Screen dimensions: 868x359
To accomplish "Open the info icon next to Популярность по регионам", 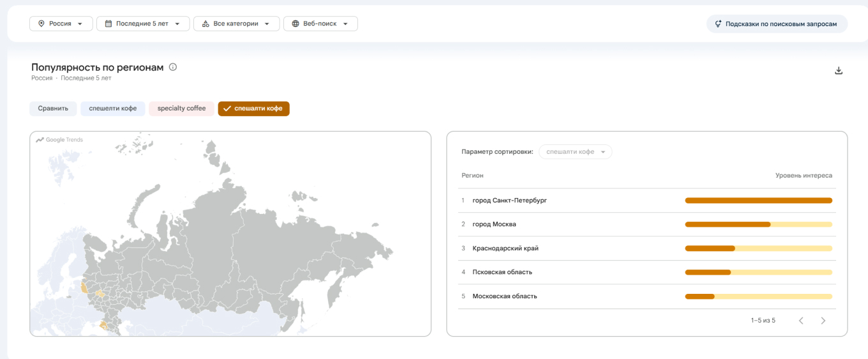I will click(173, 67).
